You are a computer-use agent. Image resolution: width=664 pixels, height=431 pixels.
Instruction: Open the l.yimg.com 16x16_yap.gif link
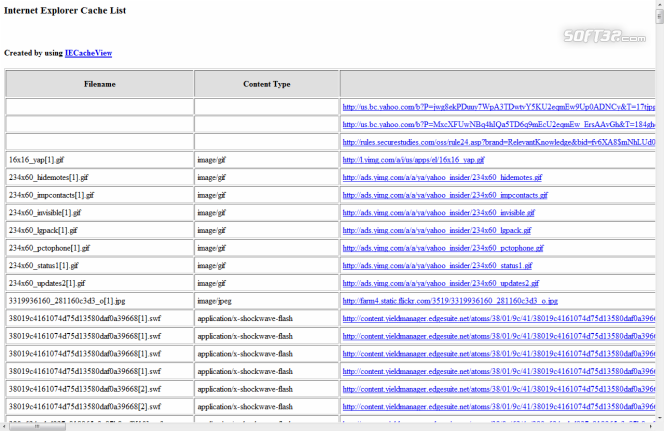(413, 160)
